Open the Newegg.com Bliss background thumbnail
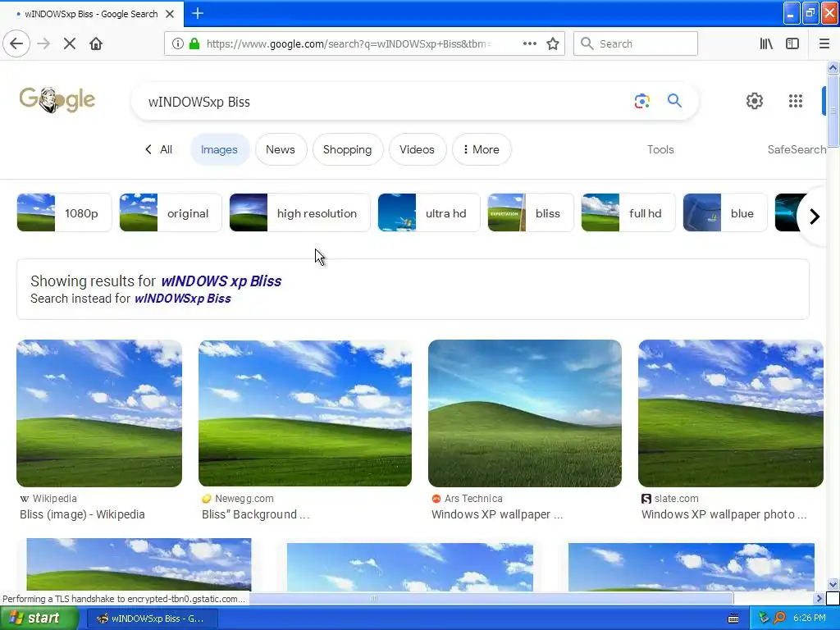Viewport: 840px width, 630px height. coord(305,413)
